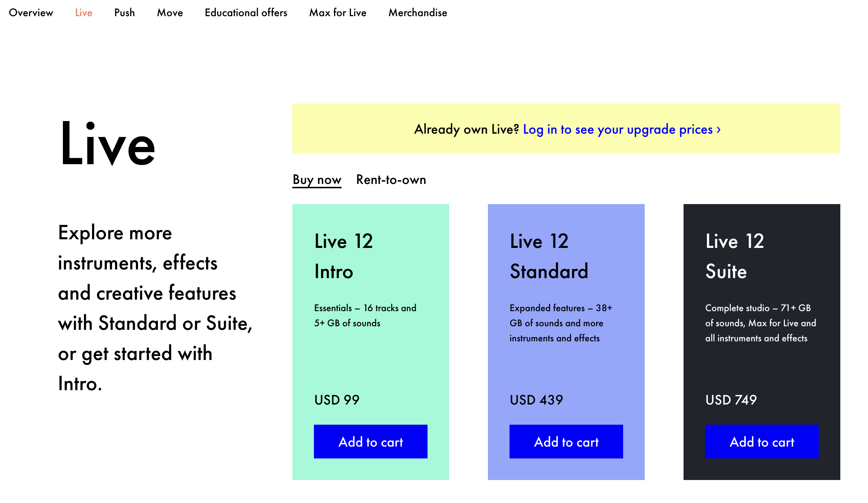The width and height of the screenshot is (868, 503).
Task: Click the Live 12 Intro card title
Action: [343, 256]
